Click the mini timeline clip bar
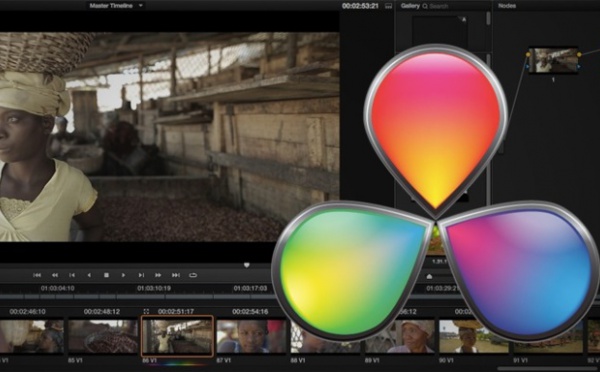Viewport: 600px width, 372px height. tap(138, 297)
